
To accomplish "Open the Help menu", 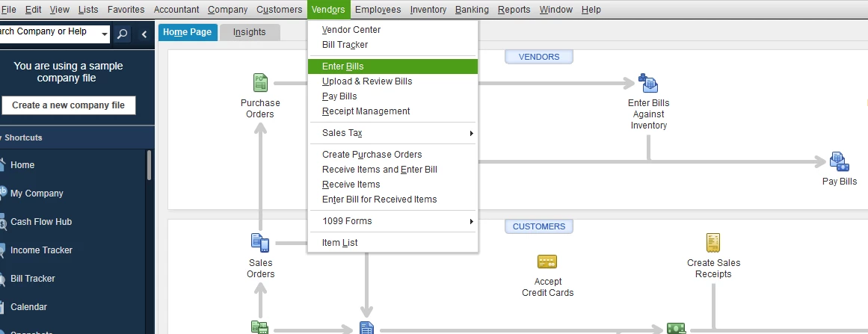I will tap(591, 10).
